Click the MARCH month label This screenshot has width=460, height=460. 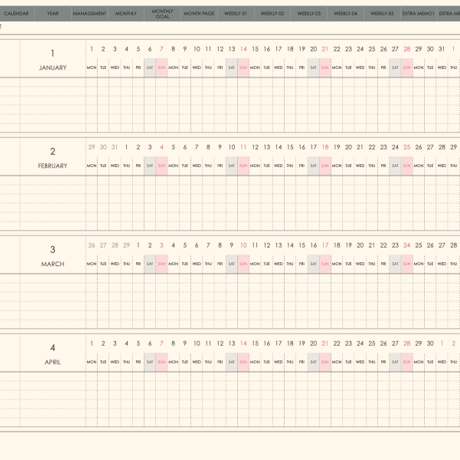pyautogui.click(x=53, y=264)
